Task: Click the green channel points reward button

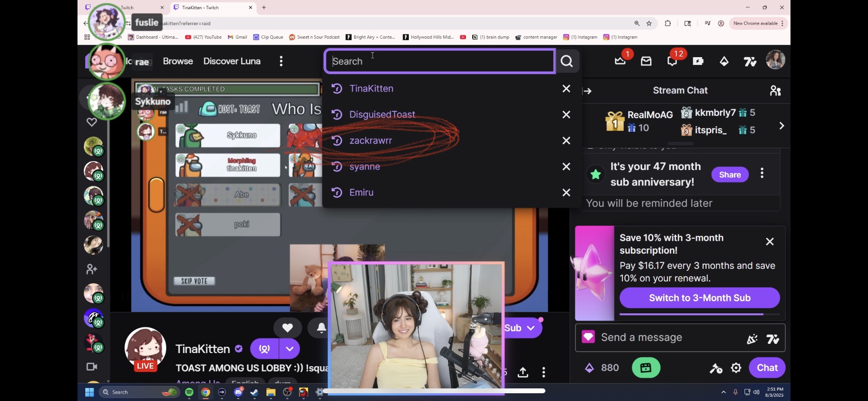Action: click(x=646, y=368)
